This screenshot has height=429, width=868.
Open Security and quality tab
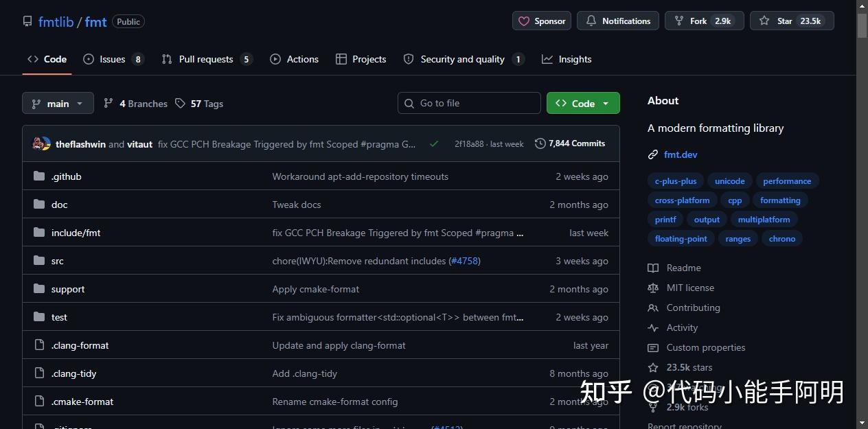tap(464, 59)
